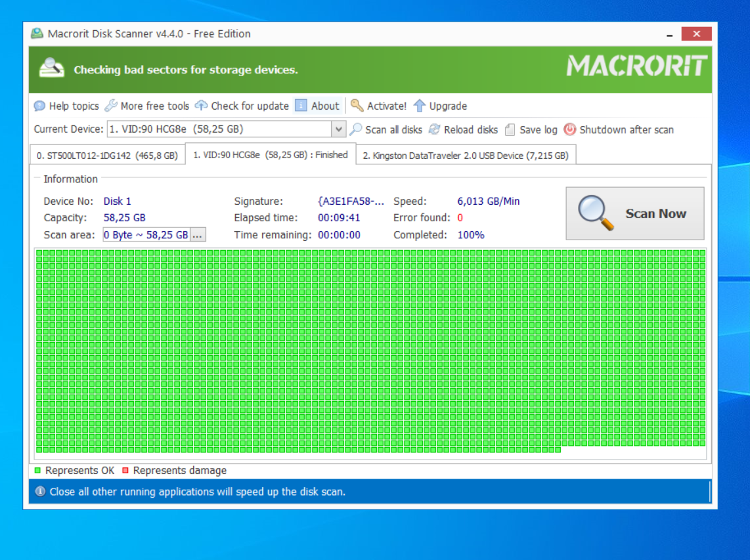The width and height of the screenshot is (750, 560).
Task: Open Help topics label
Action: click(x=74, y=106)
